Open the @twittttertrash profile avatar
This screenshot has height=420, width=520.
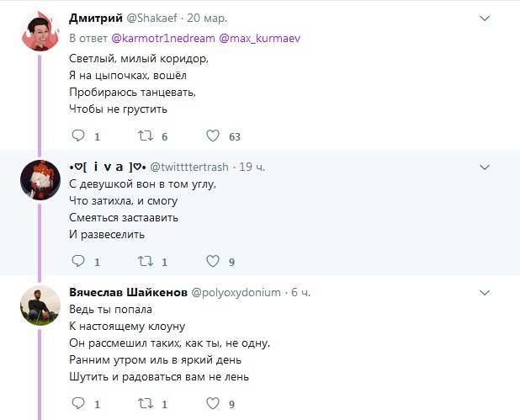pos(40,180)
